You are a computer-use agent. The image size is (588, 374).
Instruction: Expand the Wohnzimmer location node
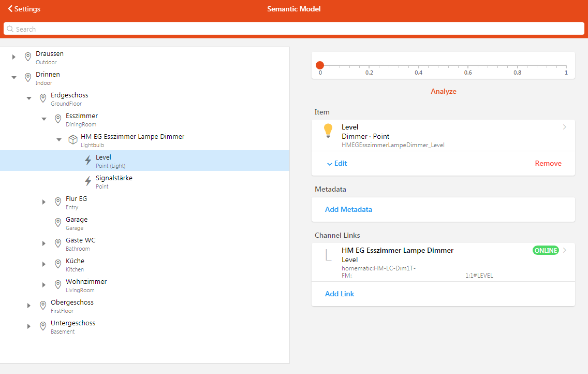[x=44, y=285]
